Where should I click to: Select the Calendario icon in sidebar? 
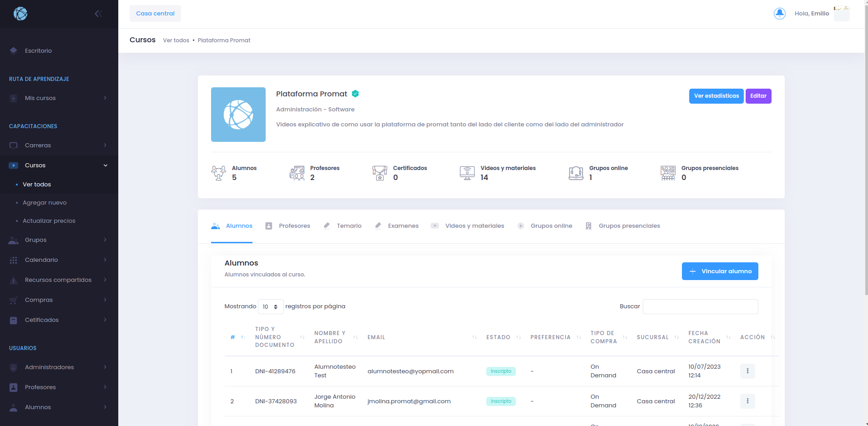coord(13,260)
